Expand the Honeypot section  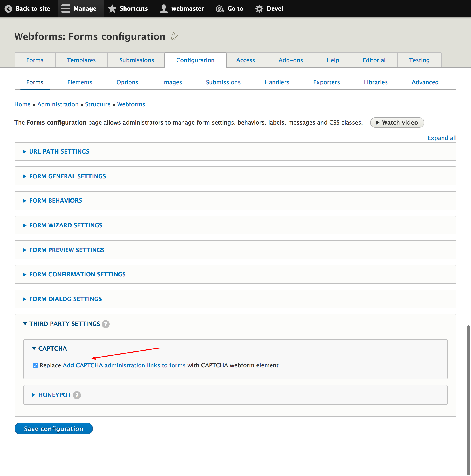pos(55,395)
